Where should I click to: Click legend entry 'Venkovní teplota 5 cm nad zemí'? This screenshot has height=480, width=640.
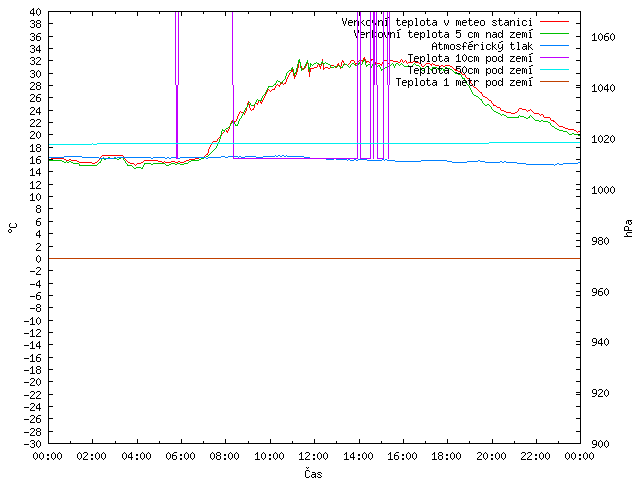[x=461, y=34]
